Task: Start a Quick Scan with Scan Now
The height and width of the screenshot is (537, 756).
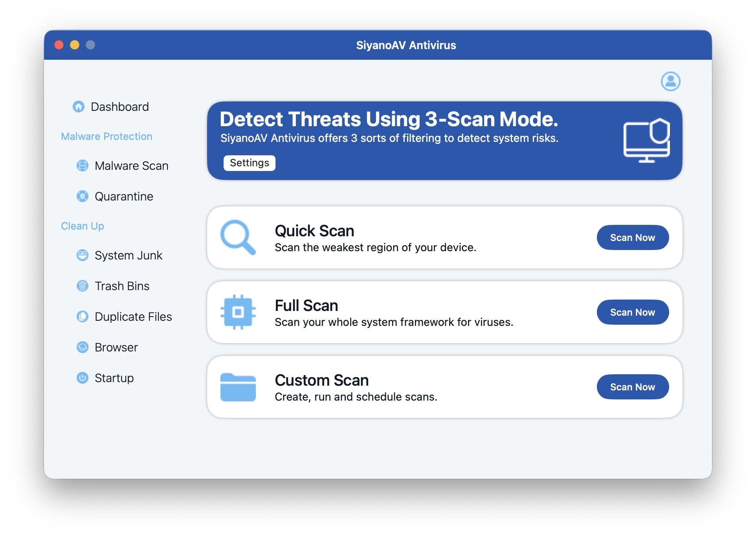Action: click(632, 237)
